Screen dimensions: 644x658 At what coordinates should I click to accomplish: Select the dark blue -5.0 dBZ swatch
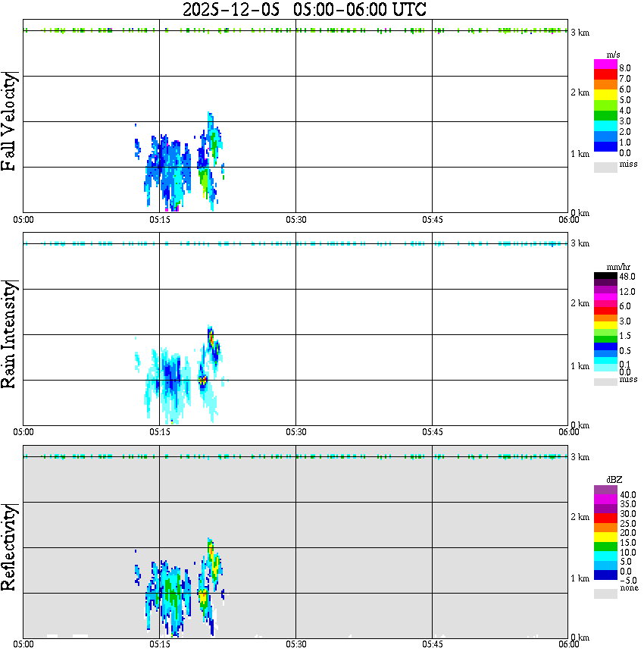[x=605, y=575]
